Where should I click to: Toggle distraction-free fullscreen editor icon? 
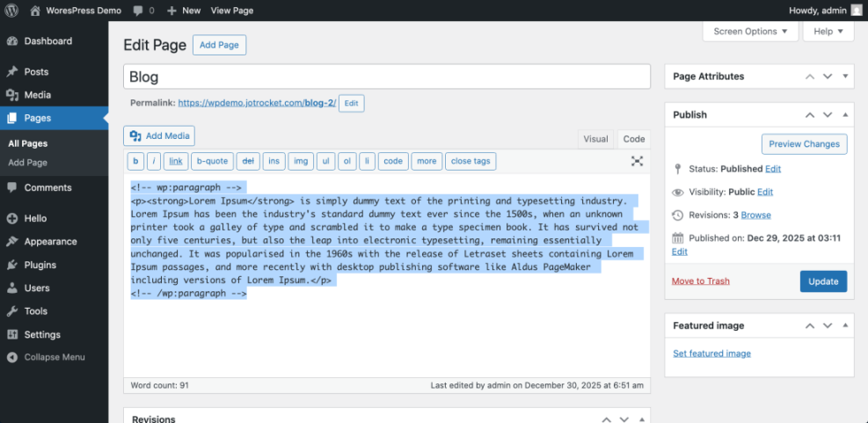tap(638, 161)
